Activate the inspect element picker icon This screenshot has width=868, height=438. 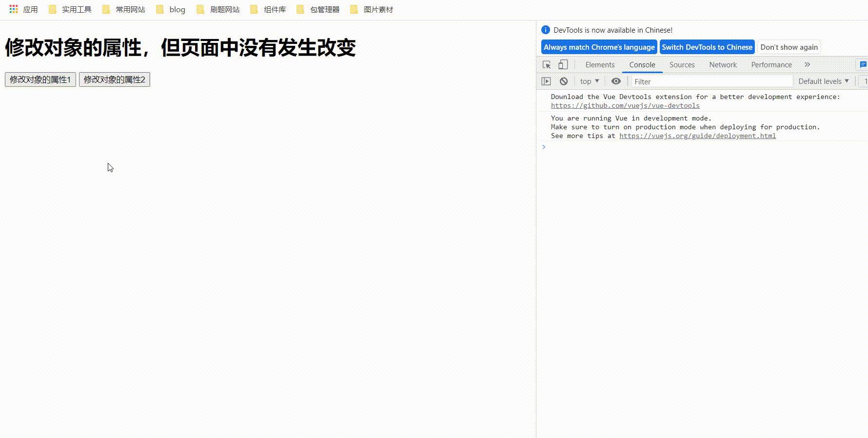(x=547, y=64)
